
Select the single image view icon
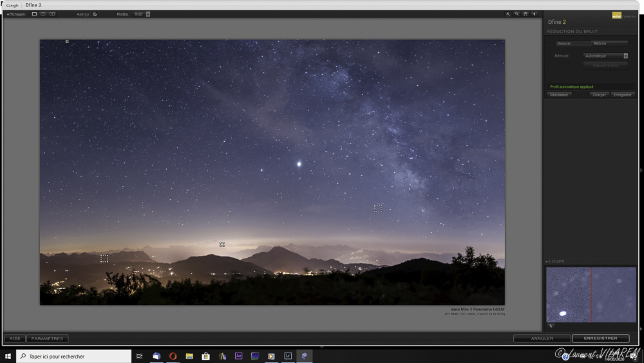pos(35,14)
